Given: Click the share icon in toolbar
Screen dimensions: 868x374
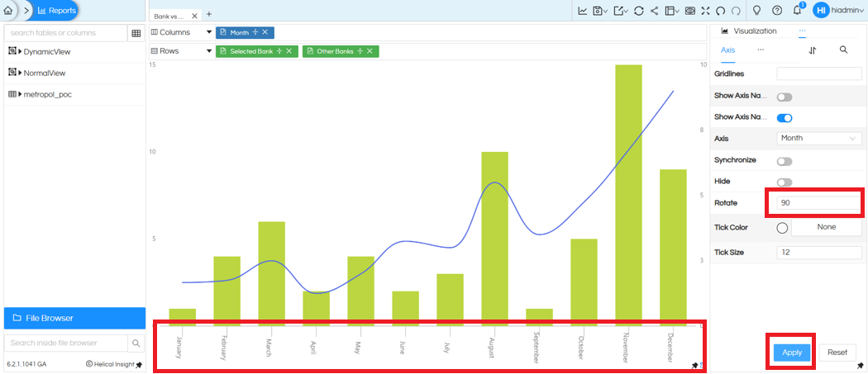Looking at the screenshot, I should tap(655, 11).
